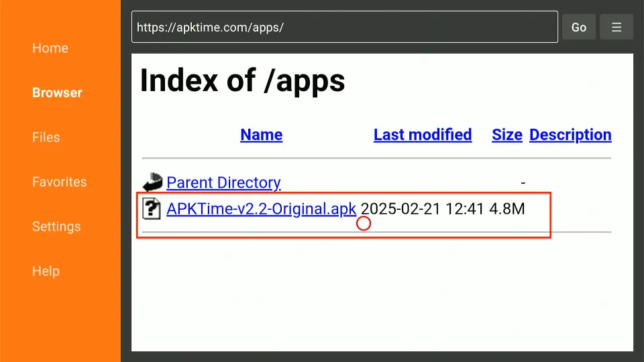Screen dimensions: 644x362
Task: Click the unknown file icon beside APKTime apk
Action: click(152, 208)
